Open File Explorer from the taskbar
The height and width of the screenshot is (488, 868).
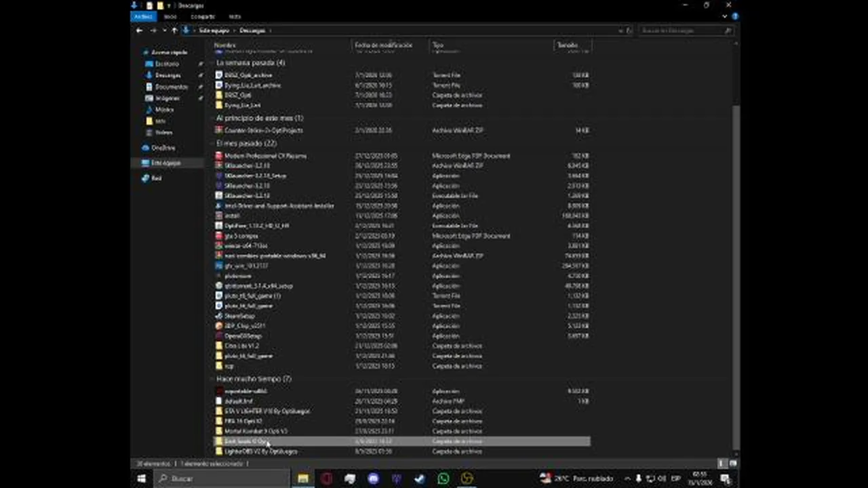(303, 479)
